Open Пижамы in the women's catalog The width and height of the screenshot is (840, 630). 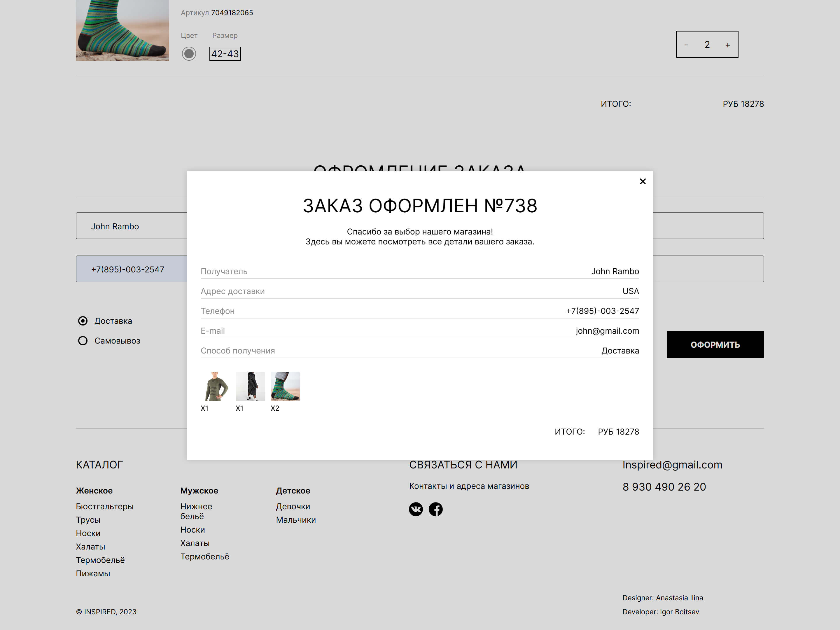click(92, 573)
